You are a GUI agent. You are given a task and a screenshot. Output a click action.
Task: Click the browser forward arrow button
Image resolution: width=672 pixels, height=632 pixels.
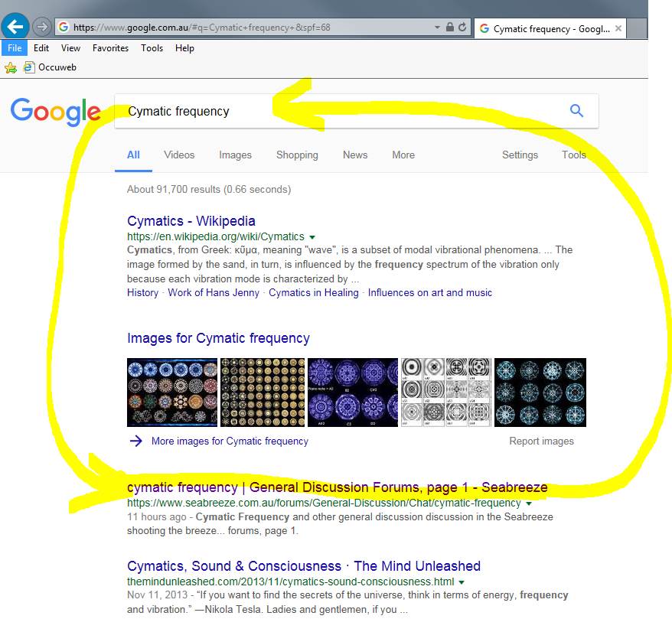[42, 27]
